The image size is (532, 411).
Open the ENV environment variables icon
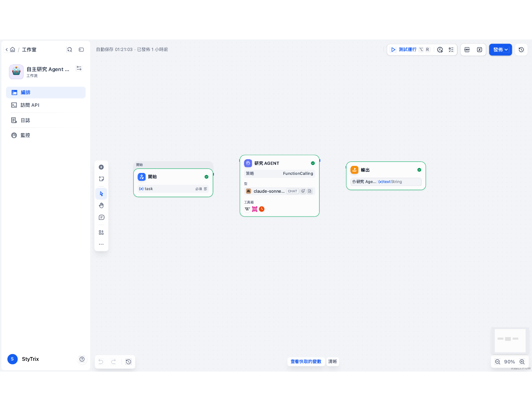tap(467, 49)
